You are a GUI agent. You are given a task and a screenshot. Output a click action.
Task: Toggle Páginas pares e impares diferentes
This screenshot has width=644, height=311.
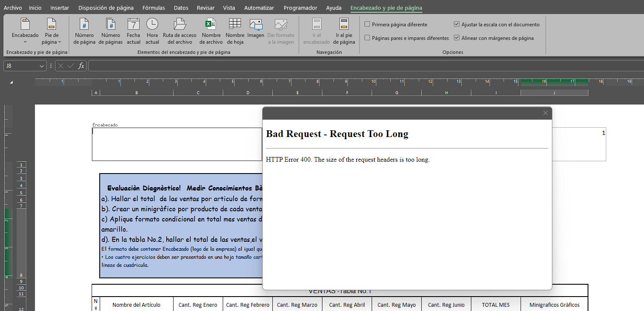(367, 38)
